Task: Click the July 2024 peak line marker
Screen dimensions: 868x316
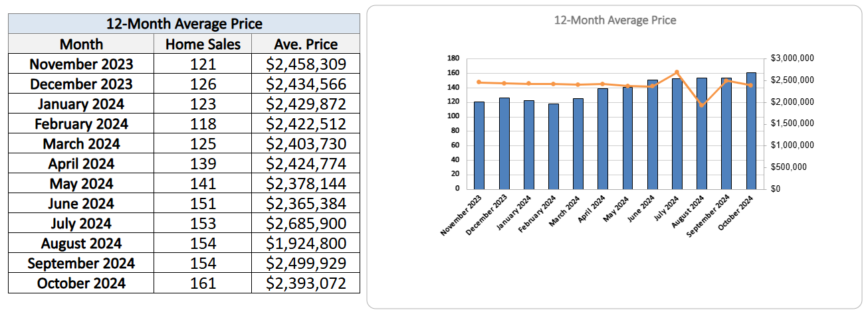Action: (677, 72)
